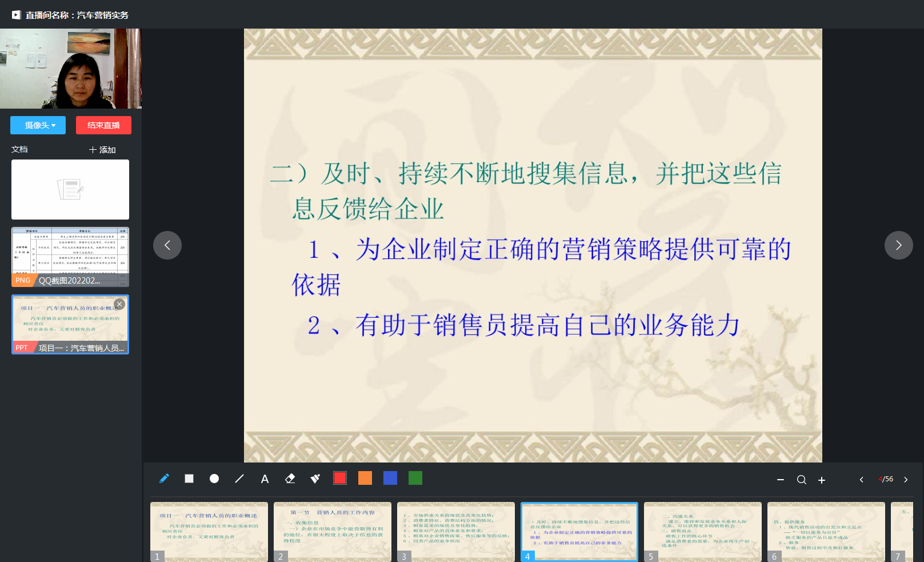924x562 pixels.
Task: Select the eraser tool
Action: click(290, 479)
